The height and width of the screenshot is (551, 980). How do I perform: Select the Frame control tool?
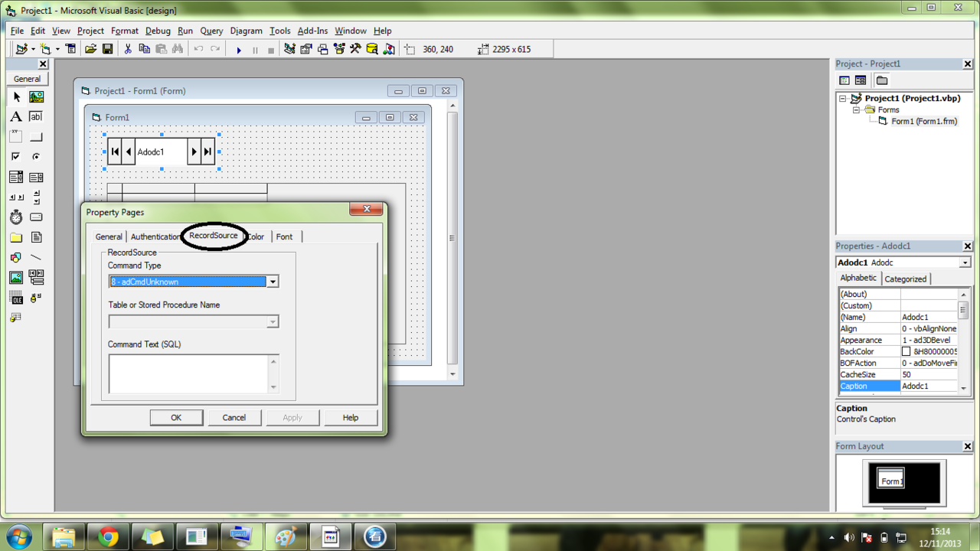(x=16, y=137)
